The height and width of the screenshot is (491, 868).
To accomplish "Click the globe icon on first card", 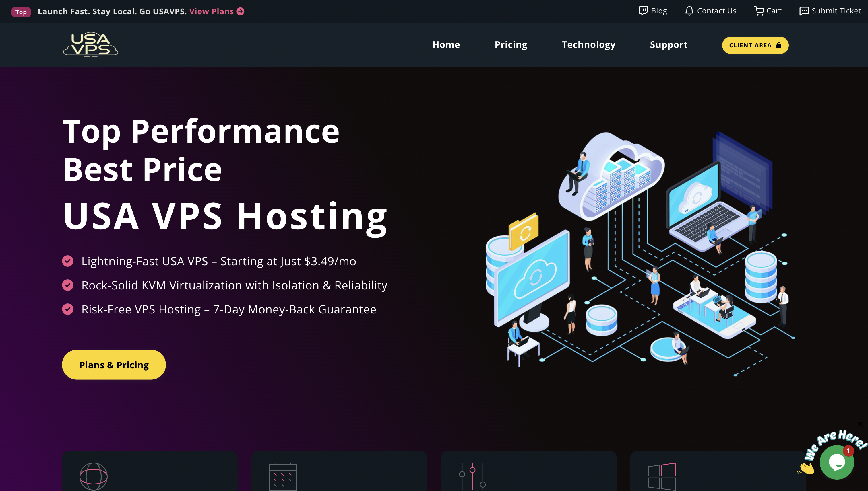I will click(x=94, y=476).
